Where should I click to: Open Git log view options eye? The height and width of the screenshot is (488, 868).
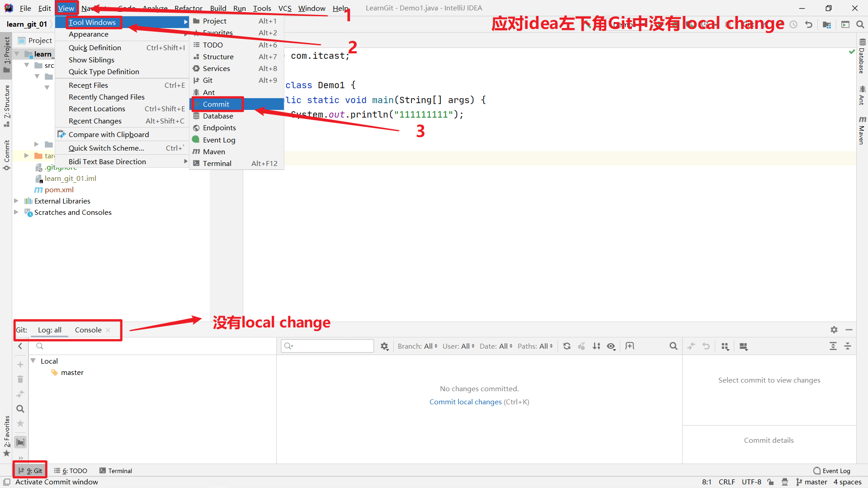pyautogui.click(x=611, y=346)
